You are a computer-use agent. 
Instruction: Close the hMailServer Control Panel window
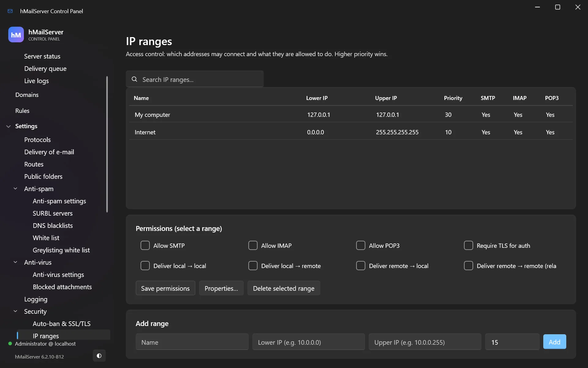click(578, 7)
